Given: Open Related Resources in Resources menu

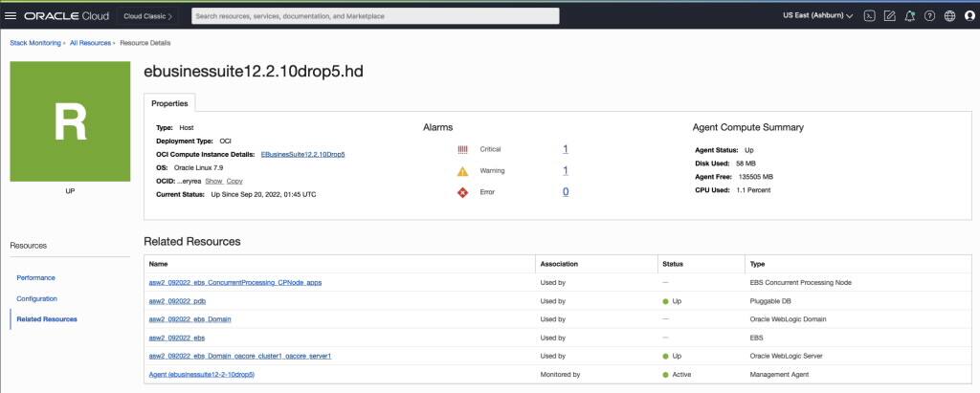Looking at the screenshot, I should point(47,319).
